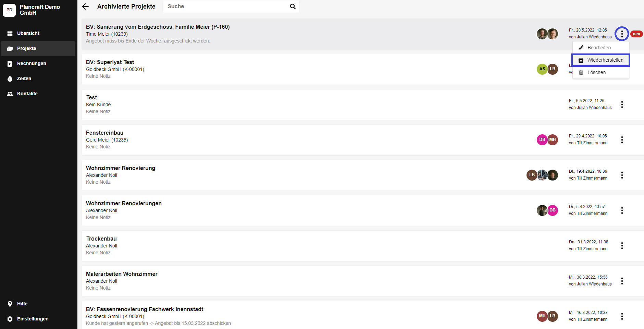Open three-dot menu for Fenstereinbau

pos(622,140)
